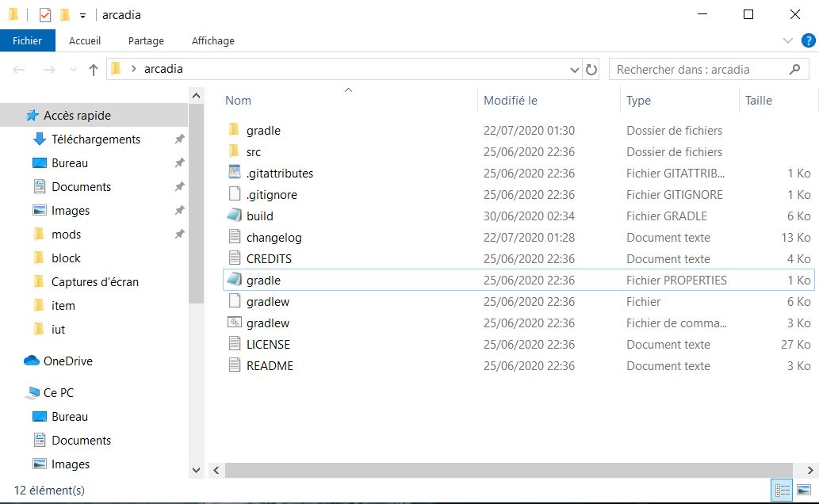Viewport: 819px width, 504px height.
Task: Open the Help question mark icon
Action: coord(808,40)
